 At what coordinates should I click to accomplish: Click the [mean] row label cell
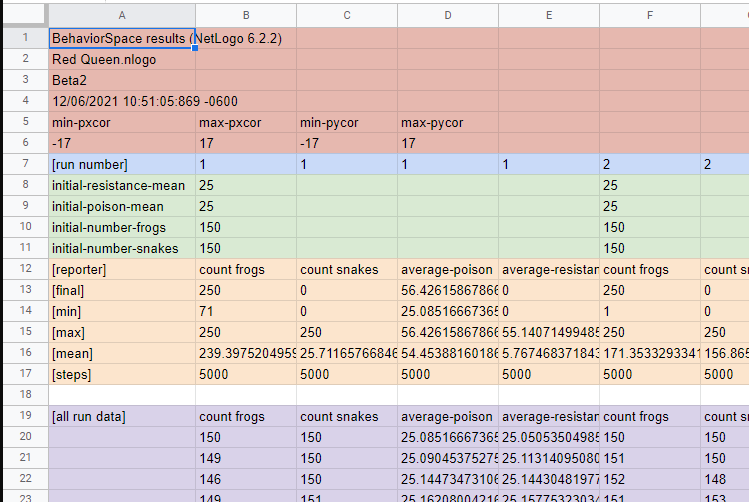[x=121, y=353]
